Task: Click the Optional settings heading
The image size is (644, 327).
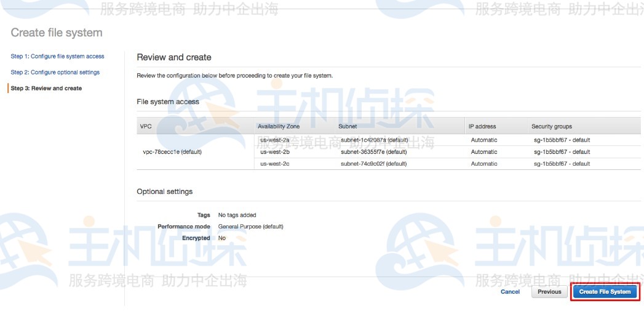Action: coord(165,192)
